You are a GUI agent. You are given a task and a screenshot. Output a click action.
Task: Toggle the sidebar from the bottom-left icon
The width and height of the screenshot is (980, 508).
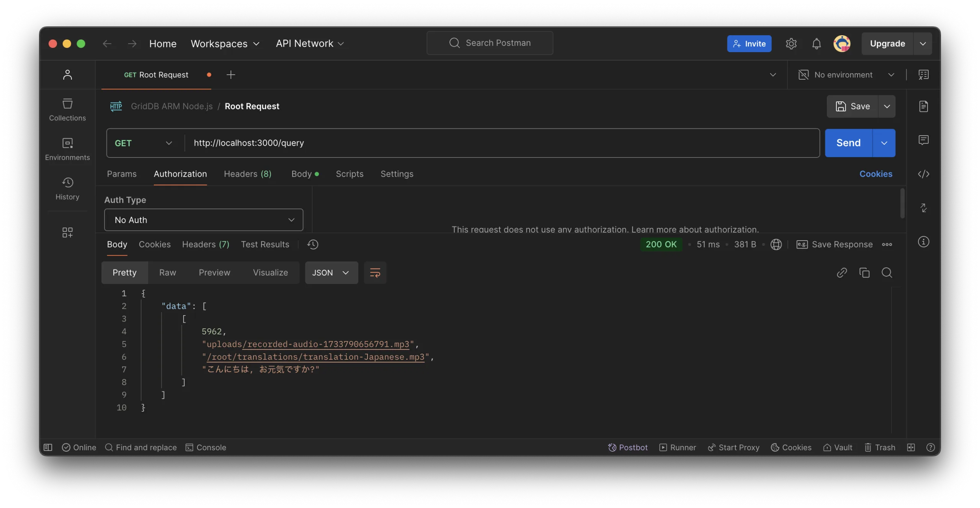point(48,447)
